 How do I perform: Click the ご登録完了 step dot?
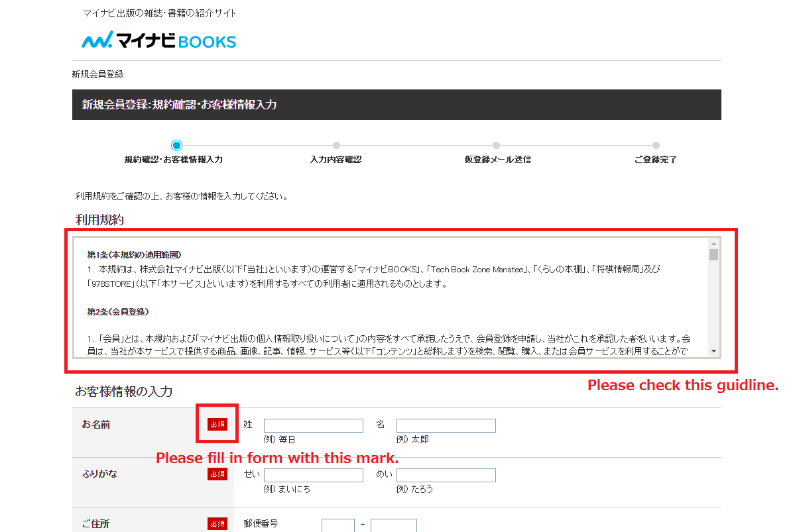[656, 146]
